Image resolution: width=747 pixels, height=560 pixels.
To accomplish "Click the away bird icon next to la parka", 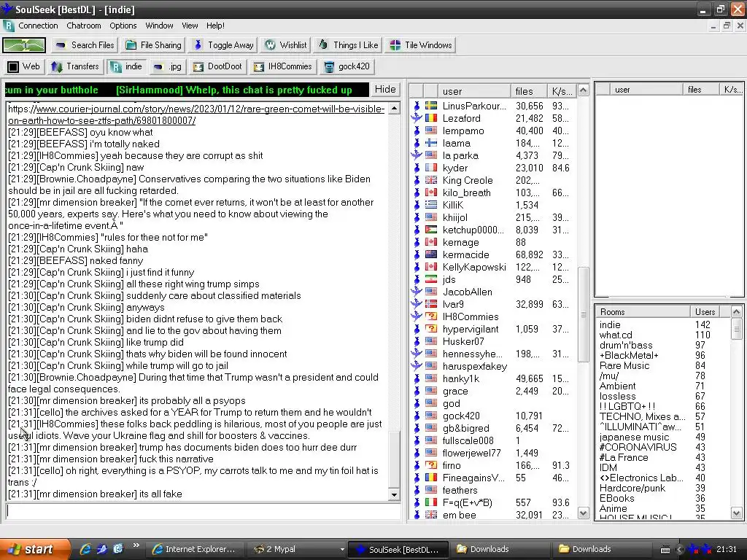I will (x=417, y=155).
